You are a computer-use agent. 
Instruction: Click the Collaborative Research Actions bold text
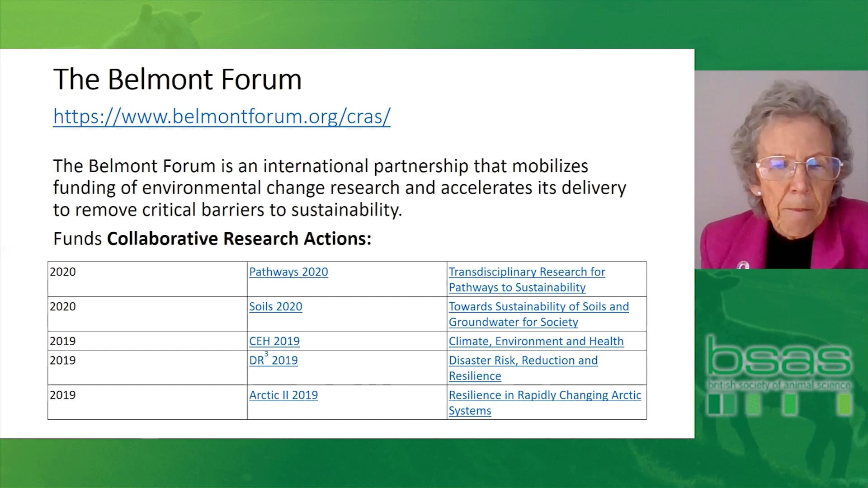point(239,239)
